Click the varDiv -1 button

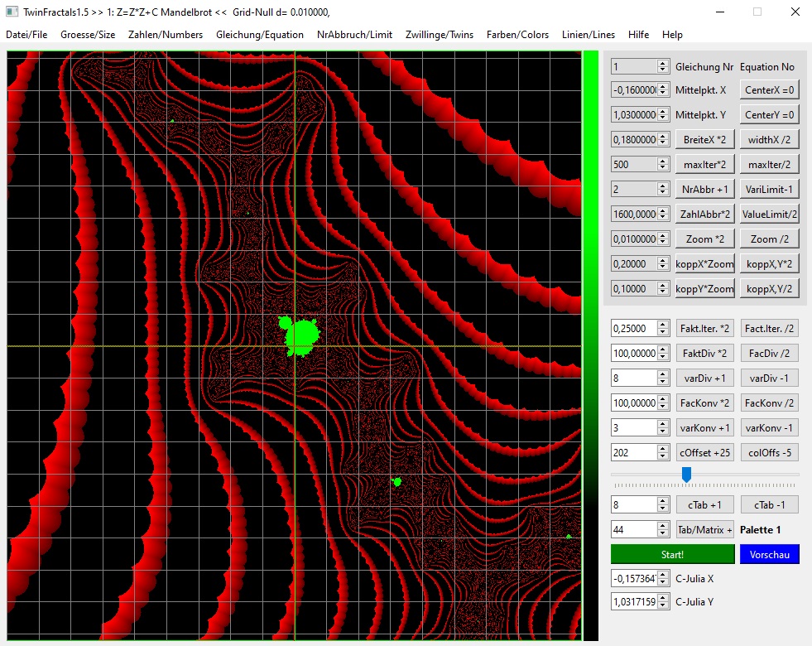(x=770, y=378)
